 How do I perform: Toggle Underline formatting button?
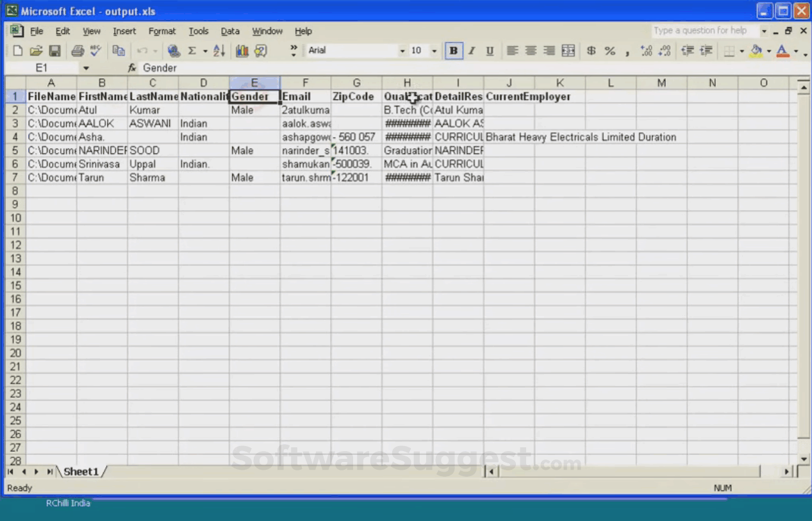[x=490, y=51]
